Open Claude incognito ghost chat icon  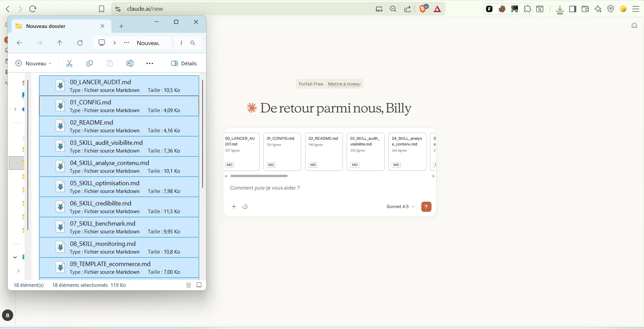point(635,26)
